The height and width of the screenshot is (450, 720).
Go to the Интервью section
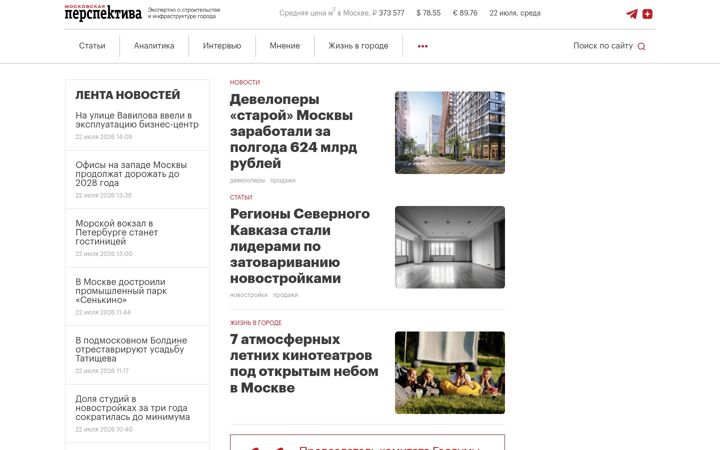click(222, 45)
